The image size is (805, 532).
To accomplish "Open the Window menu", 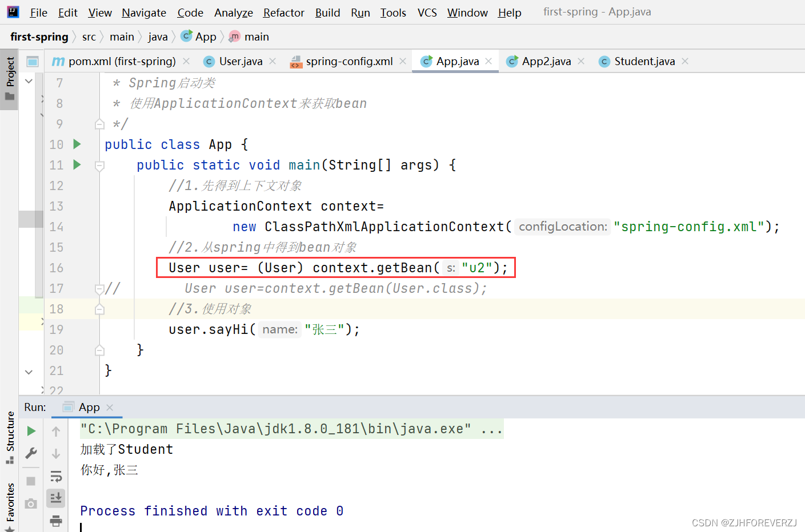I will click(x=467, y=13).
